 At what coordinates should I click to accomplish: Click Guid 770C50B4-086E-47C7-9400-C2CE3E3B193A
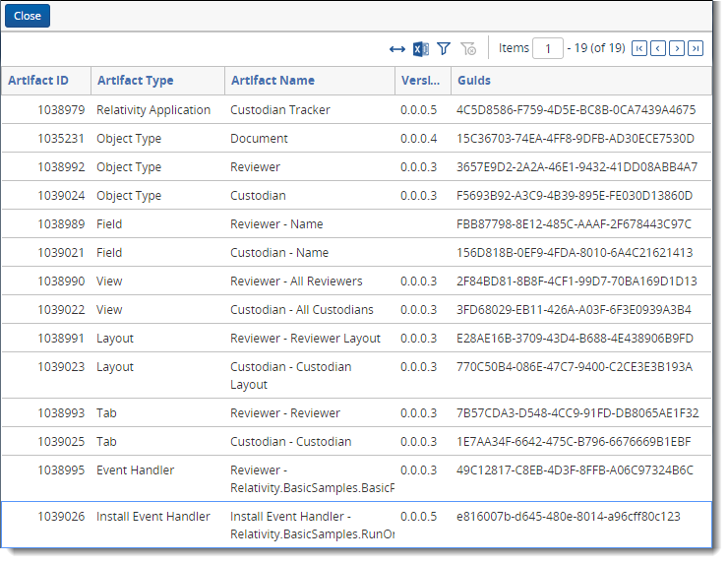pyautogui.click(x=575, y=367)
